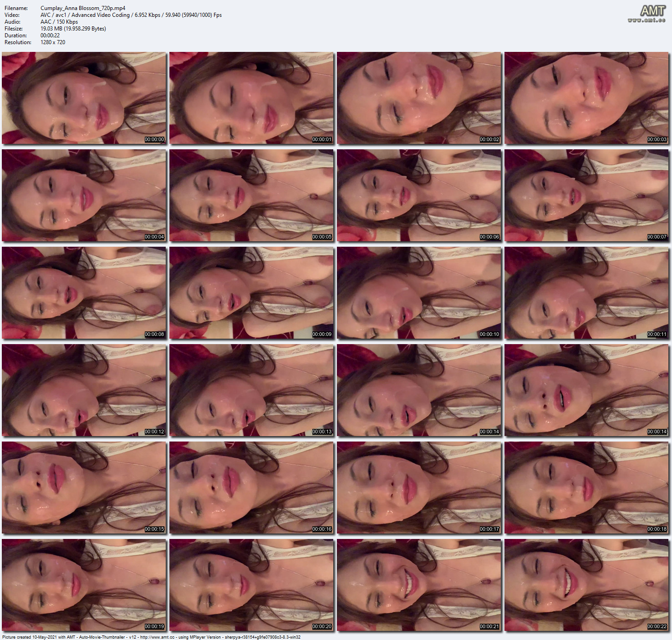Select the thumbnail stamped 00:00:00
672x640 pixels.
pos(84,98)
